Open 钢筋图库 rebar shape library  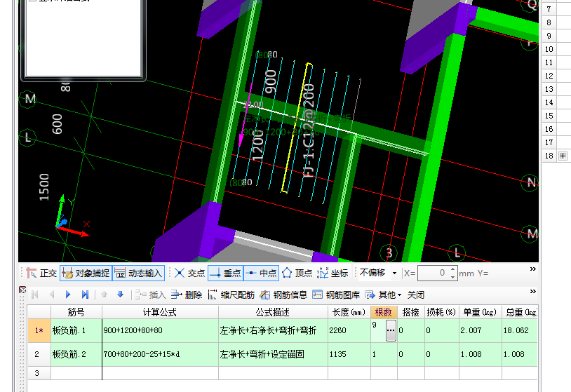[x=336, y=295]
